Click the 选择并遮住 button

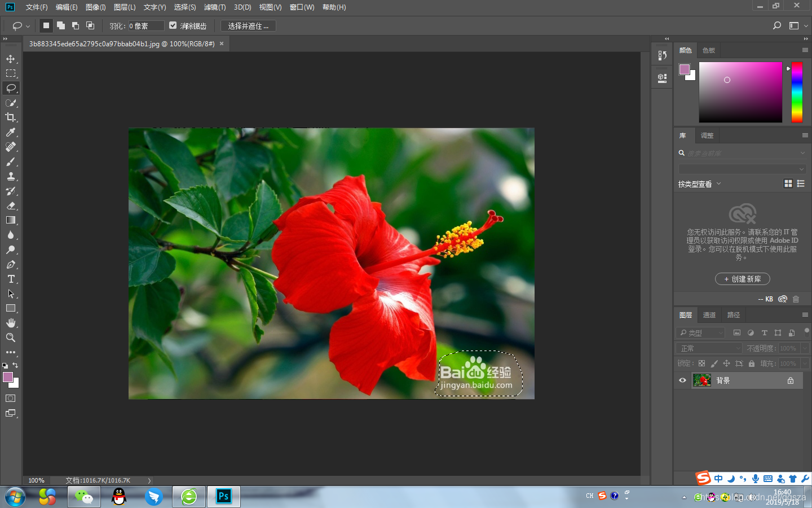248,26
